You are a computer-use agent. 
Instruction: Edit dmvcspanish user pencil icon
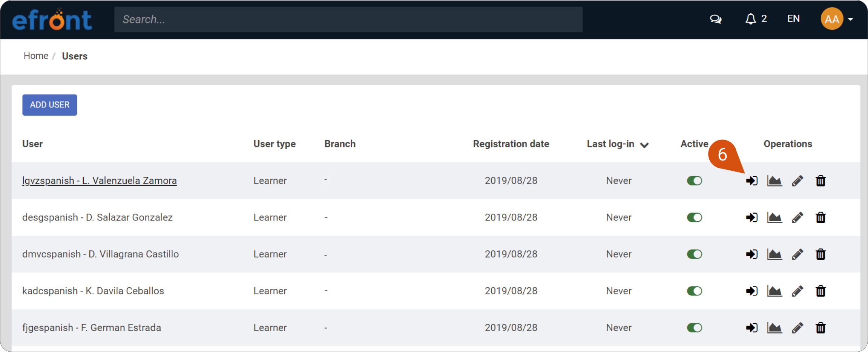(797, 254)
